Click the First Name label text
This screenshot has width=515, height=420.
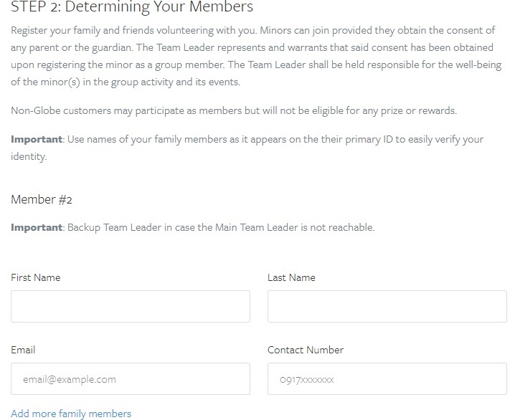pos(35,277)
